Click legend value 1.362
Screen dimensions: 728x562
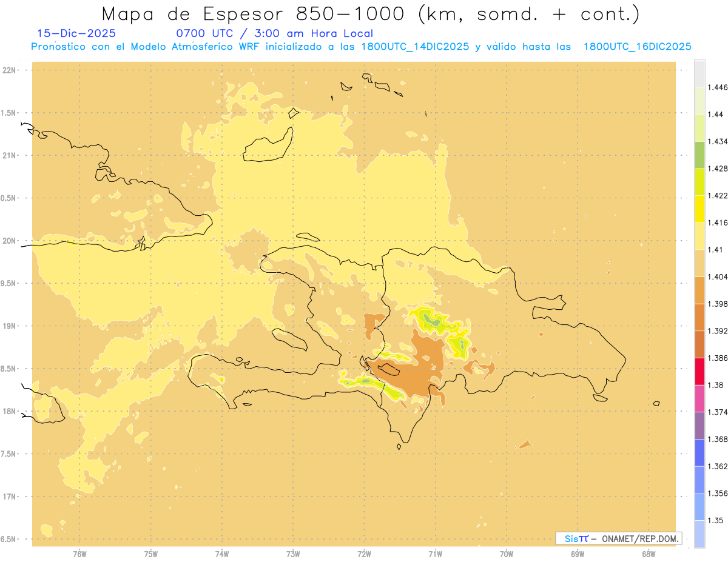click(718, 466)
